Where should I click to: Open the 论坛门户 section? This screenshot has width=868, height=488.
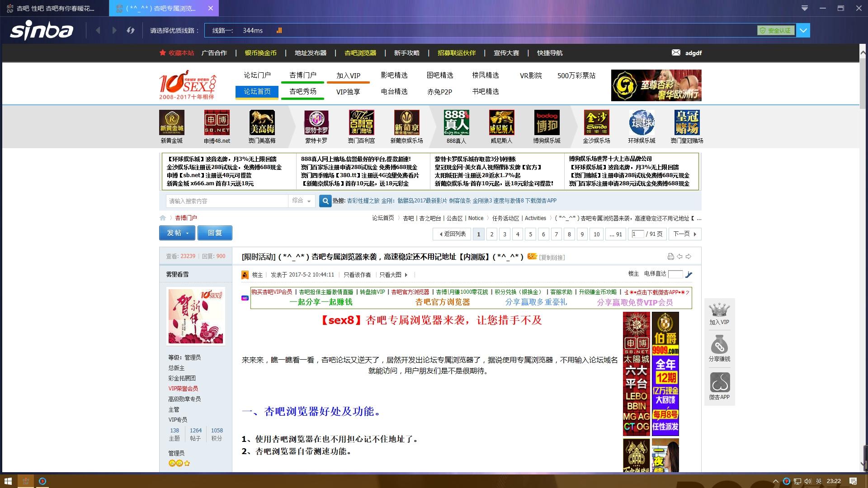tap(257, 75)
